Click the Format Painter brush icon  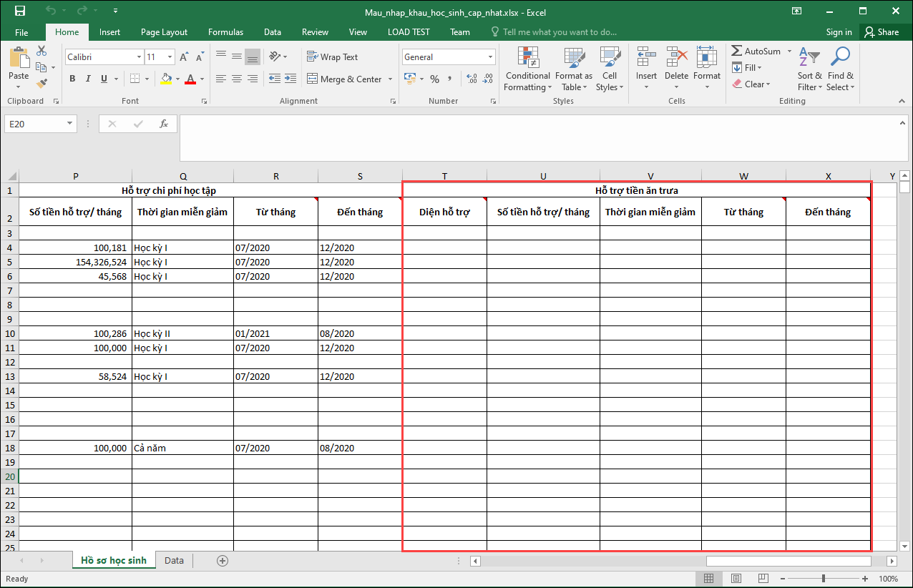point(41,83)
